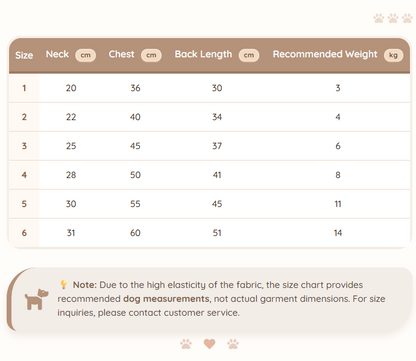416x361 pixels.
Task: Click the brown dog icon in note
Action: [x=36, y=299]
